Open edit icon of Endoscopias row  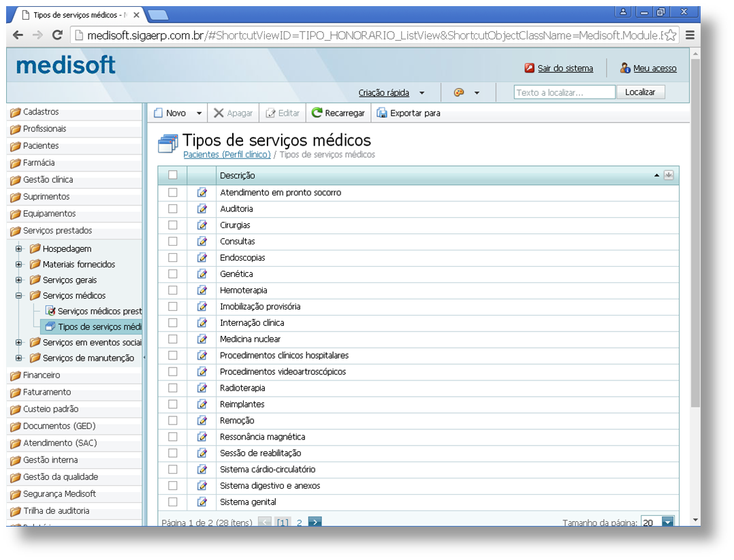pyautogui.click(x=202, y=257)
